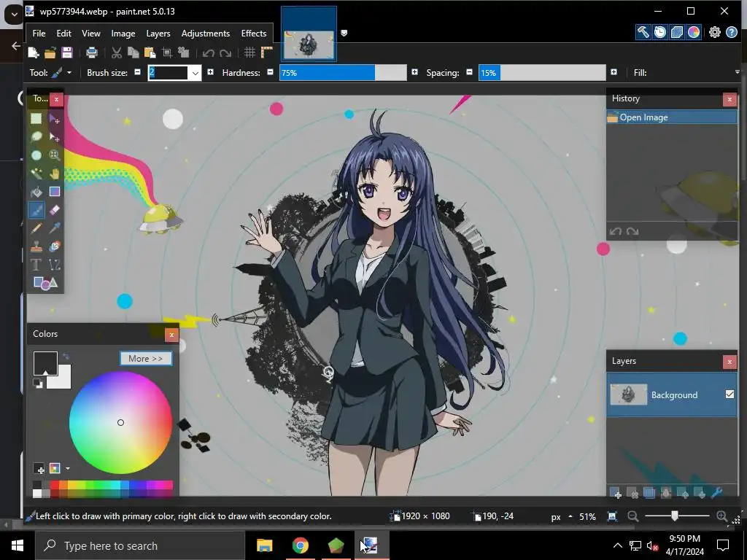Toggle pixel grid display

[x=249, y=52]
